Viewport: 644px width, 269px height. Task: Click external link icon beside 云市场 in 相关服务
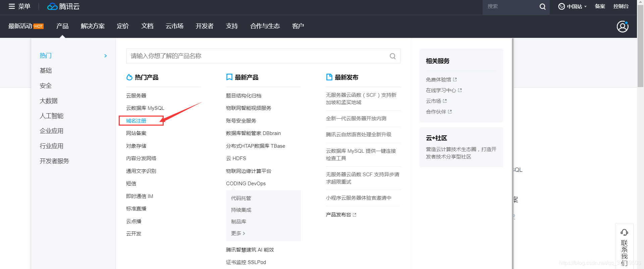point(445,101)
